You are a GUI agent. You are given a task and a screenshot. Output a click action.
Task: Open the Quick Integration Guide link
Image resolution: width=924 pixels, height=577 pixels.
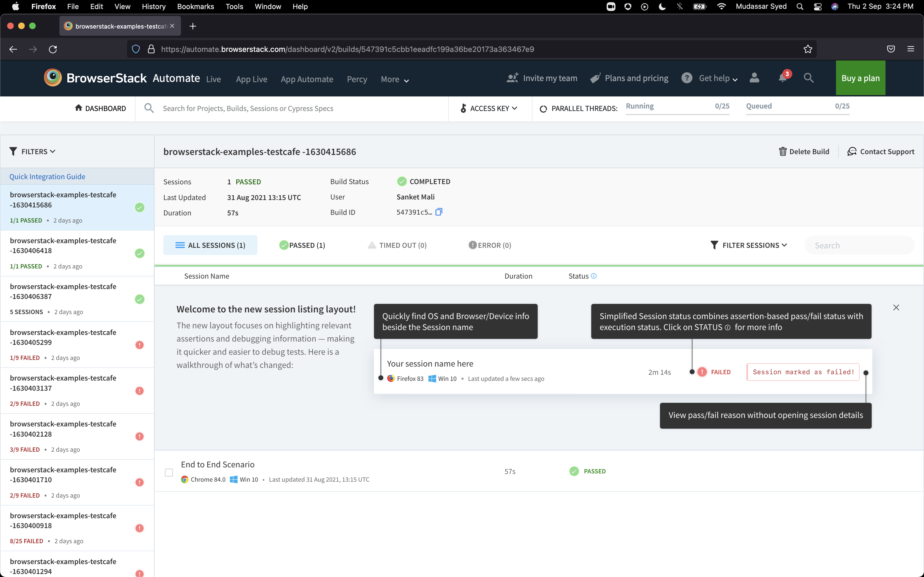point(47,176)
